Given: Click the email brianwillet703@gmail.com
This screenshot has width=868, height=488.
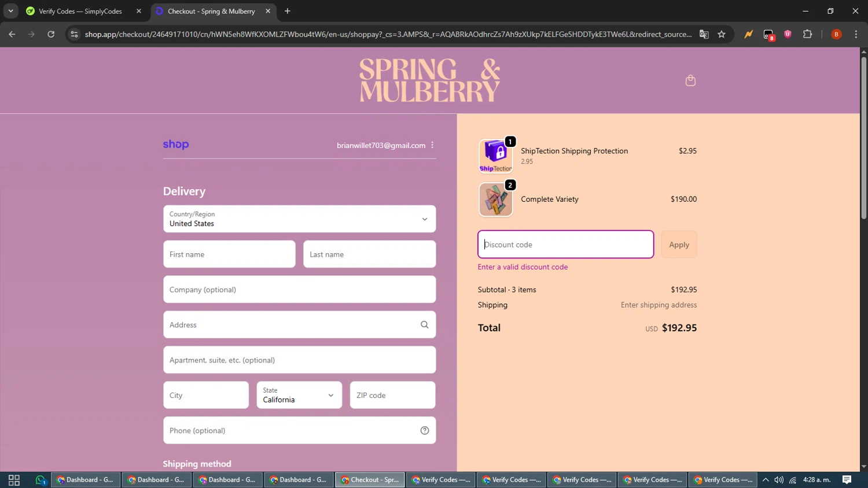Looking at the screenshot, I should (x=381, y=145).
